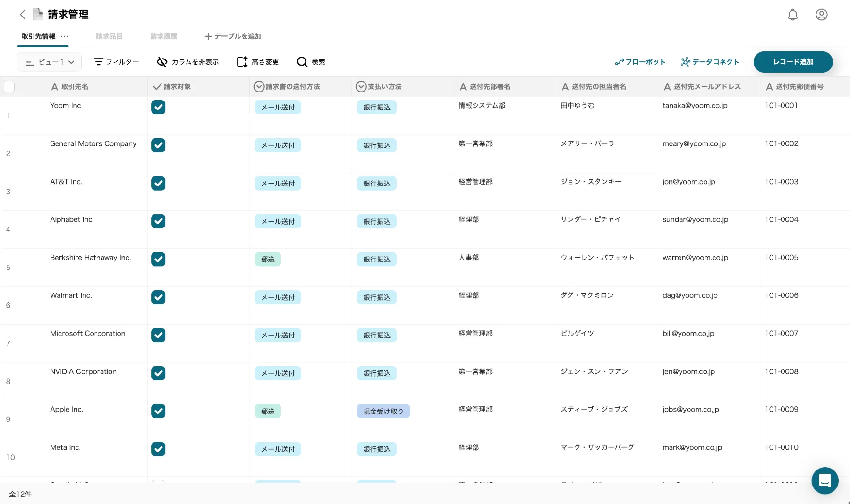The image size is (850, 504).
Task: Click the hide columns eye icon
Action: [162, 62]
